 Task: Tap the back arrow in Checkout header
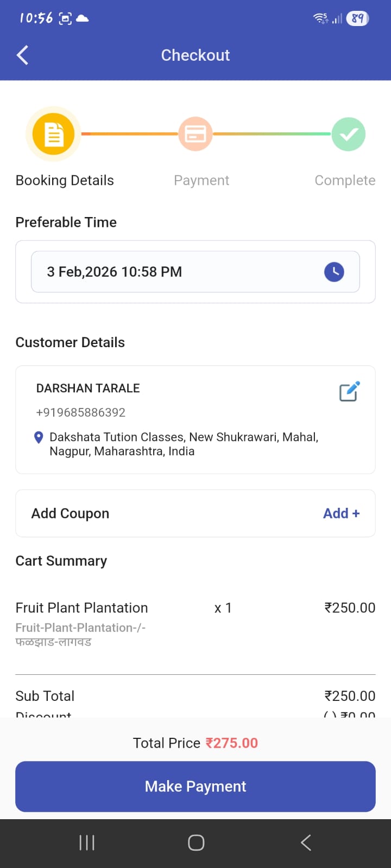point(22,55)
